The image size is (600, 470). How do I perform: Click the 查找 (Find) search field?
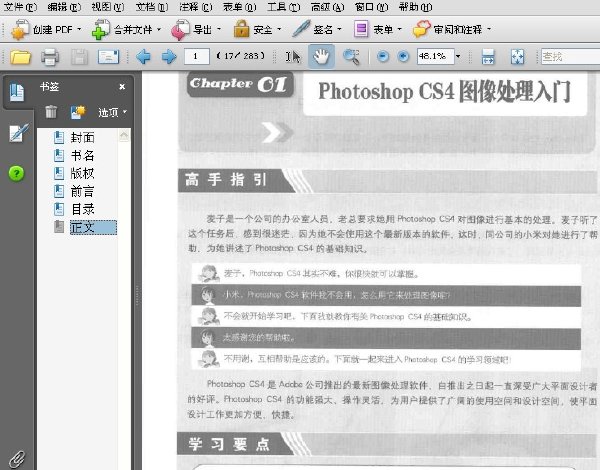(x=570, y=57)
